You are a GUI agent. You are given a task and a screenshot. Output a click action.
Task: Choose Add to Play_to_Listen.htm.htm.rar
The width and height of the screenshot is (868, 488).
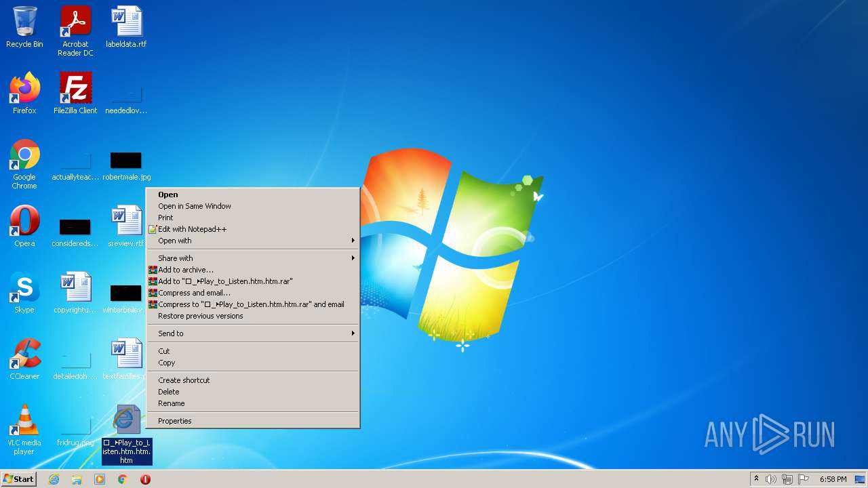[x=253, y=281]
